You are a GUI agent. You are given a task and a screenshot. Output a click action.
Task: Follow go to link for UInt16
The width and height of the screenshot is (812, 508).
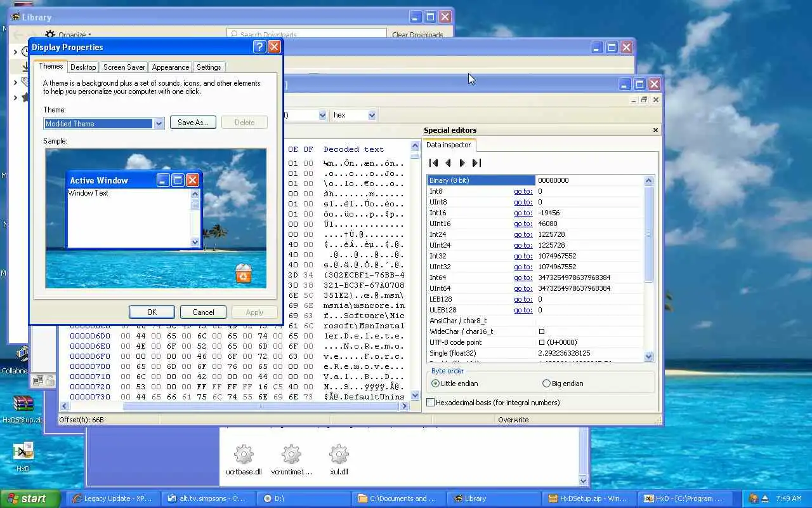tap(523, 224)
